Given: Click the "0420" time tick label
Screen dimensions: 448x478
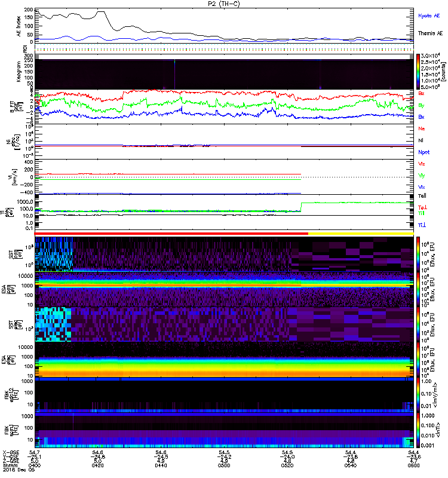Looking at the screenshot, I should tap(97, 465).
